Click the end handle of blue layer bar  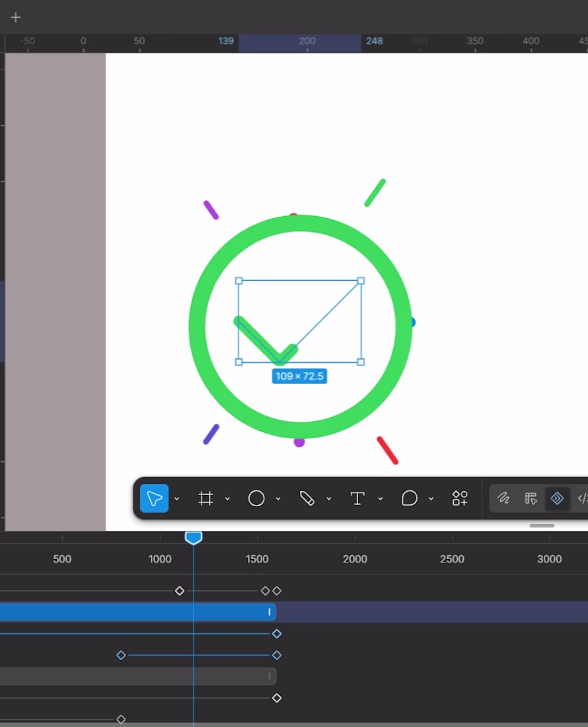269,612
